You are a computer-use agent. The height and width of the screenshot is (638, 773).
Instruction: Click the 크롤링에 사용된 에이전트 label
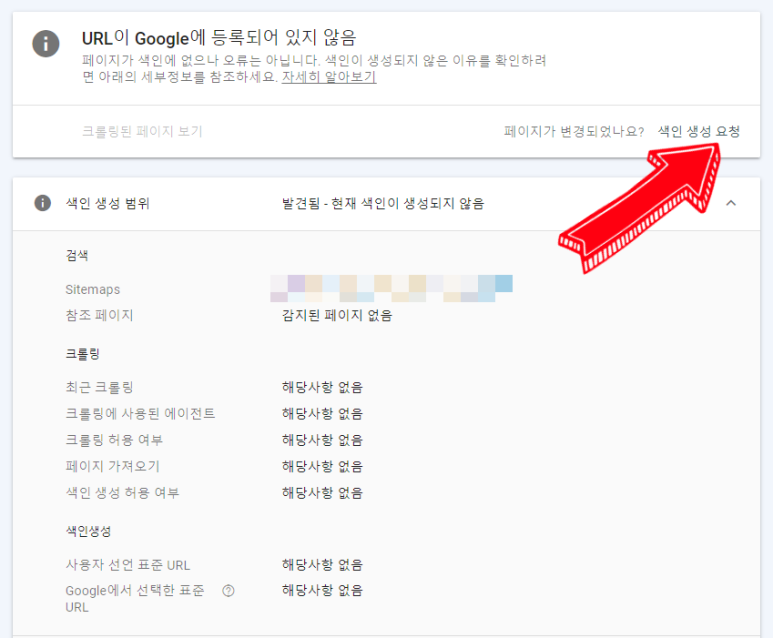point(141,413)
